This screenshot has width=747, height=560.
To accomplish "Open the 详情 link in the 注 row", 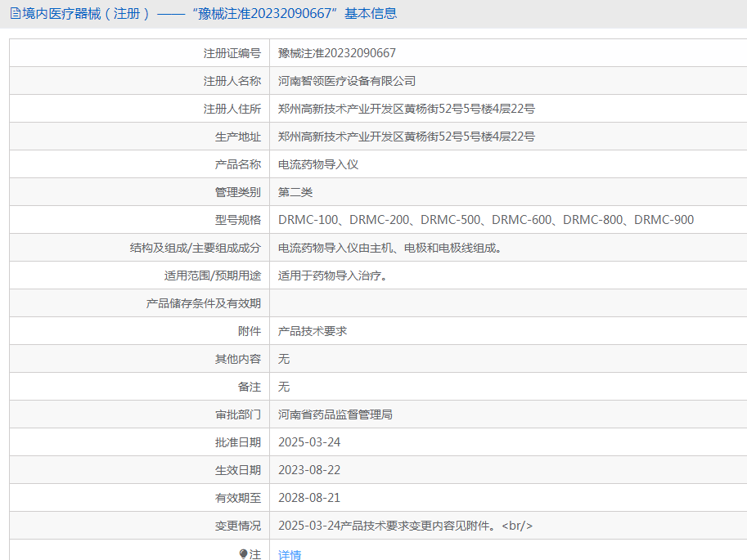I will click(290, 554).
